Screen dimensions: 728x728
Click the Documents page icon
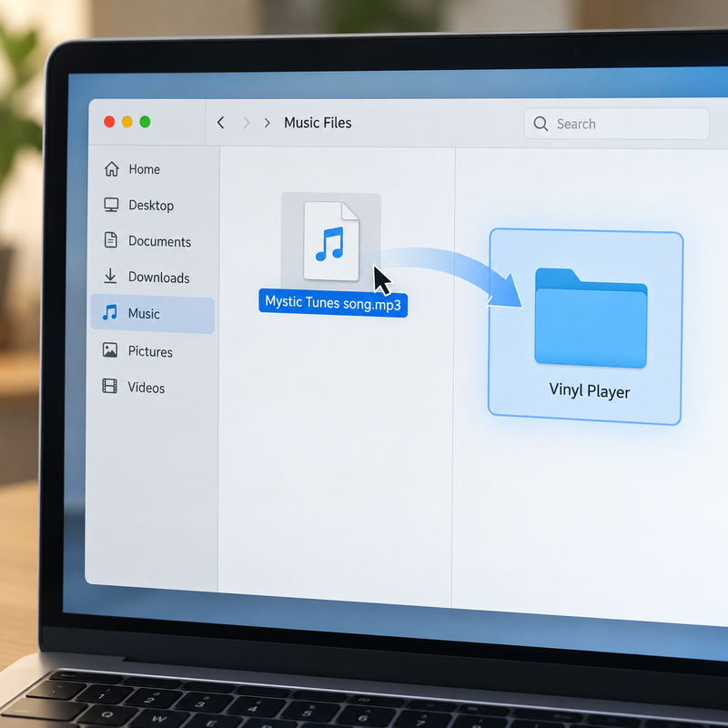click(110, 240)
